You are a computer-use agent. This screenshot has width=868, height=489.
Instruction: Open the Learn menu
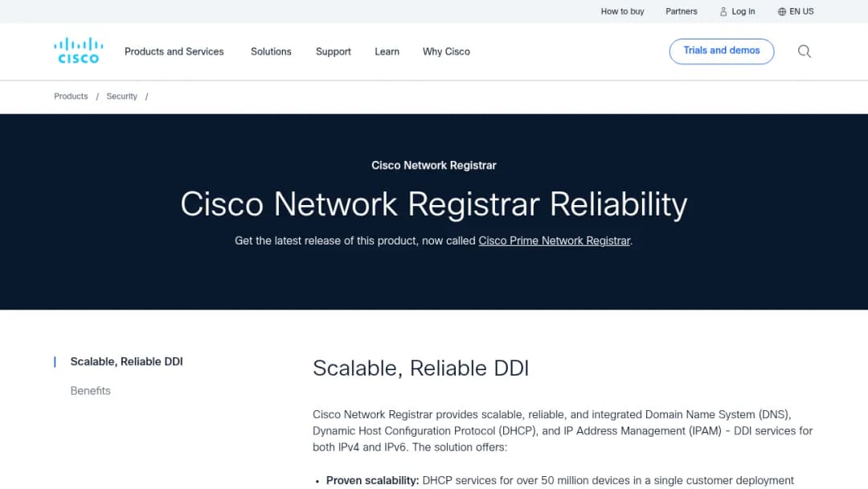(387, 51)
